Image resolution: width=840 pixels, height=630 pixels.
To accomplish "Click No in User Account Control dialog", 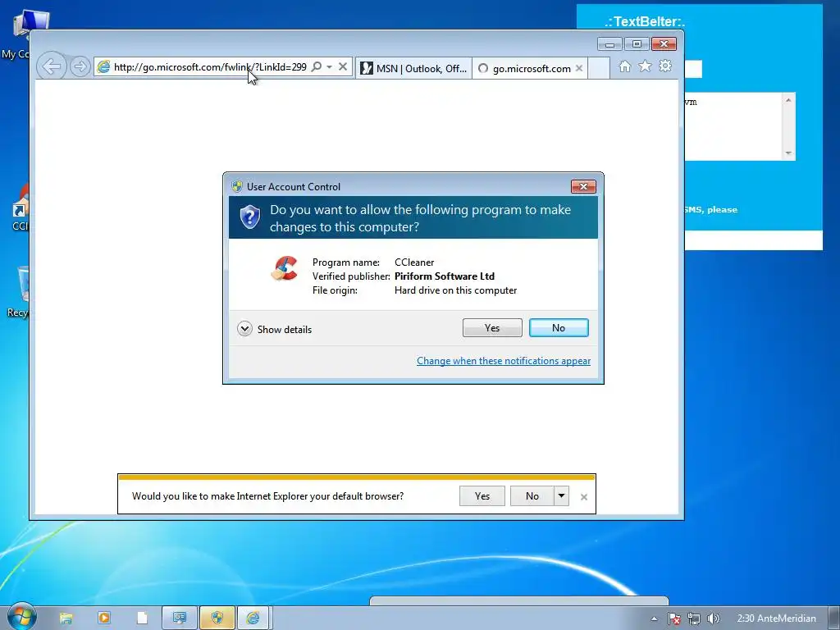I will pyautogui.click(x=558, y=328).
